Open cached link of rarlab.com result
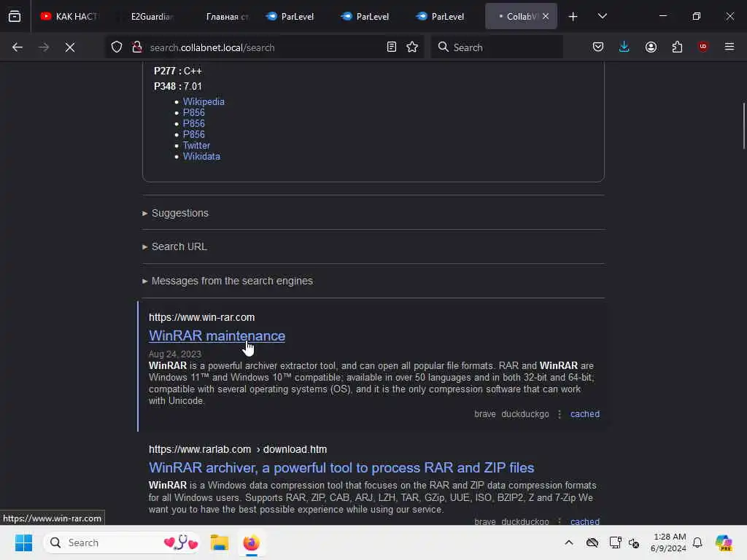Image resolution: width=747 pixels, height=560 pixels. [585, 521]
